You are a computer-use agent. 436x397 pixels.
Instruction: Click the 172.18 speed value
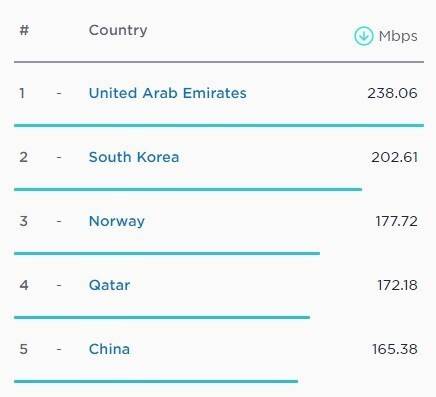(x=397, y=285)
